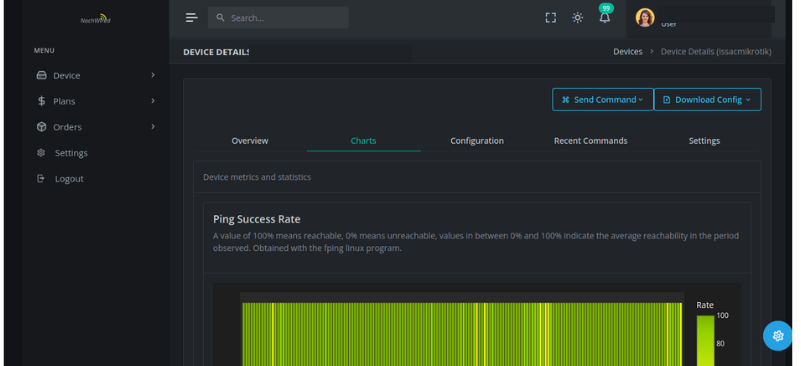Click the Plans dollar icon

41,101
